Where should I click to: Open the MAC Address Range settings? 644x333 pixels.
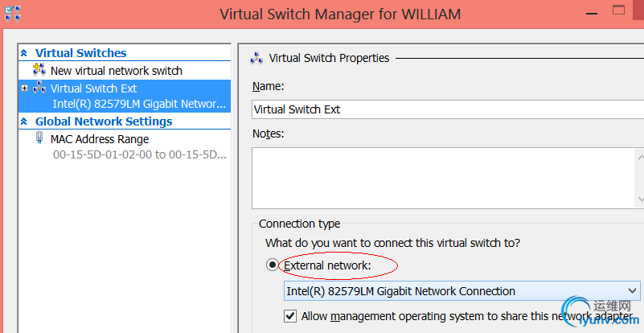pyautogui.click(x=99, y=139)
